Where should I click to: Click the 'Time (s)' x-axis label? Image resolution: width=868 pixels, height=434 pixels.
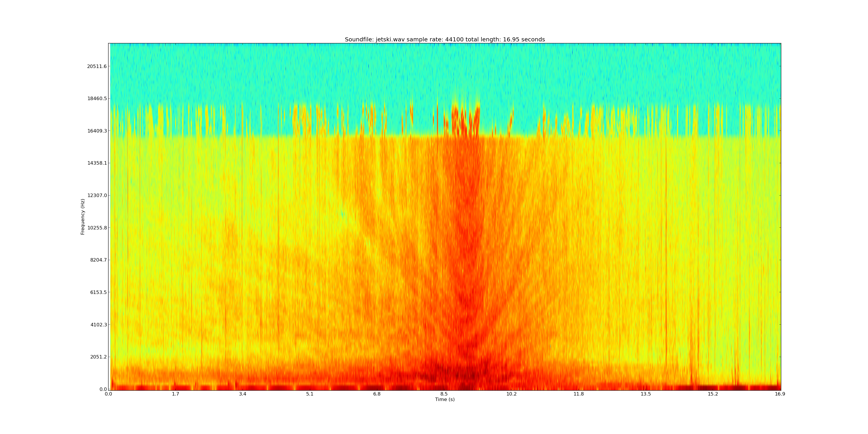click(444, 399)
